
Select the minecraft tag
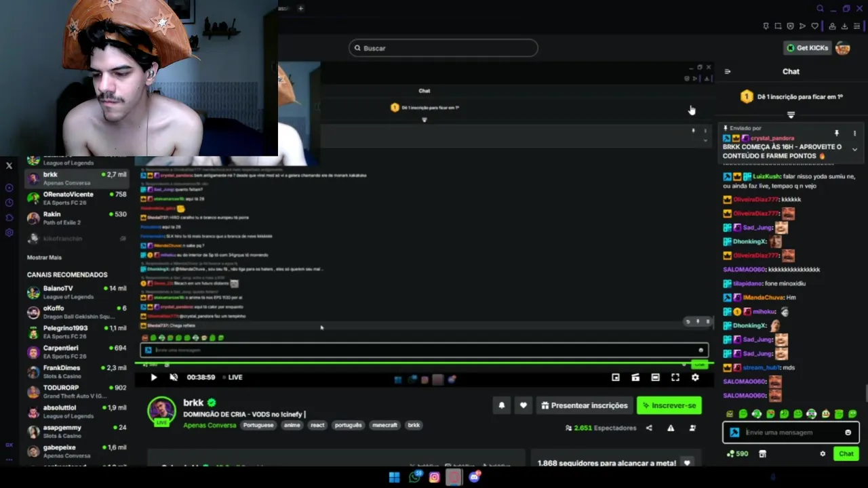[x=384, y=425]
